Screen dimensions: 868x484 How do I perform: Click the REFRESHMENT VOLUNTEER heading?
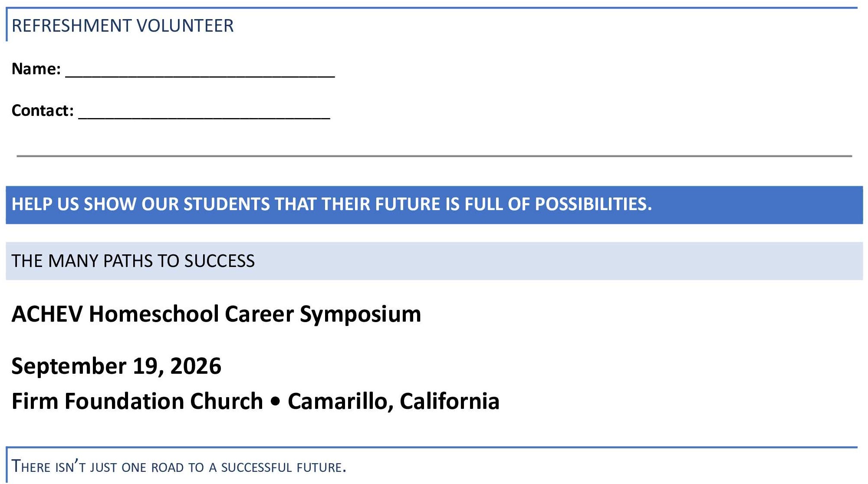click(122, 26)
